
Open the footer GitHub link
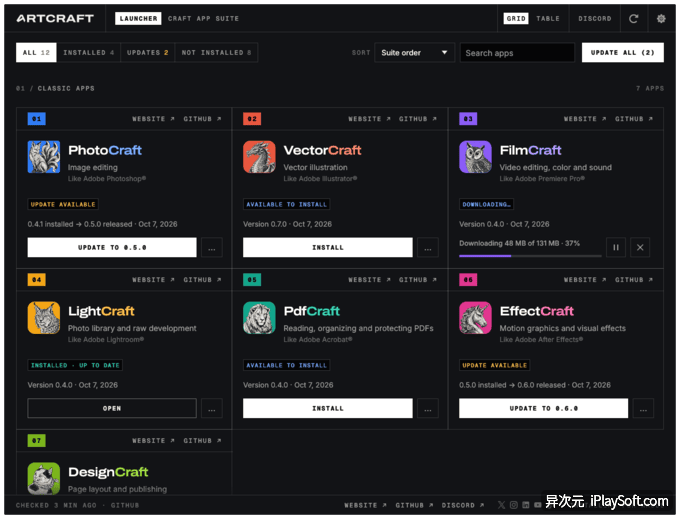click(x=414, y=505)
